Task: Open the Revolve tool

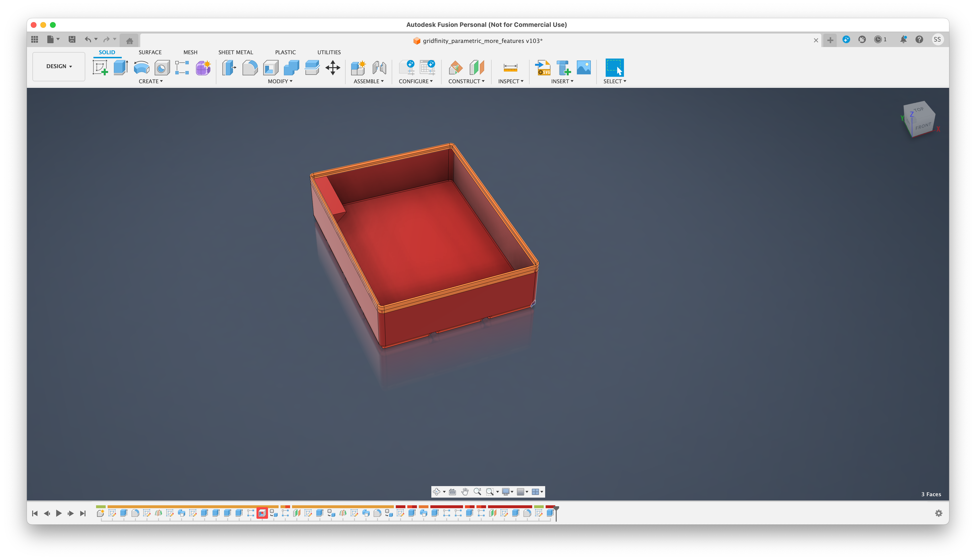Action: (x=141, y=67)
